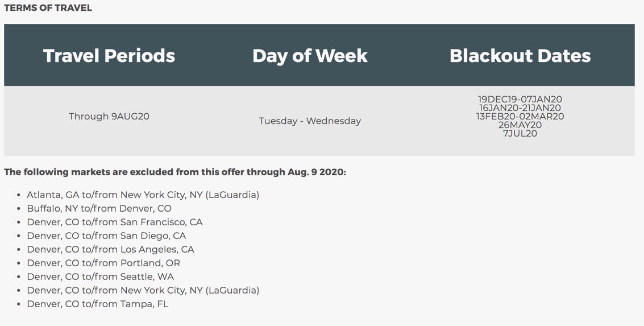
Task: Select Denver to/from San Francisco list item
Action: click(114, 222)
